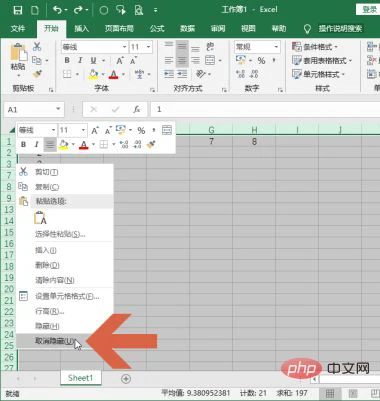Viewport: 380px width, 401px height.
Task: Click the red font color swatch in ribbon
Action: click(x=114, y=74)
